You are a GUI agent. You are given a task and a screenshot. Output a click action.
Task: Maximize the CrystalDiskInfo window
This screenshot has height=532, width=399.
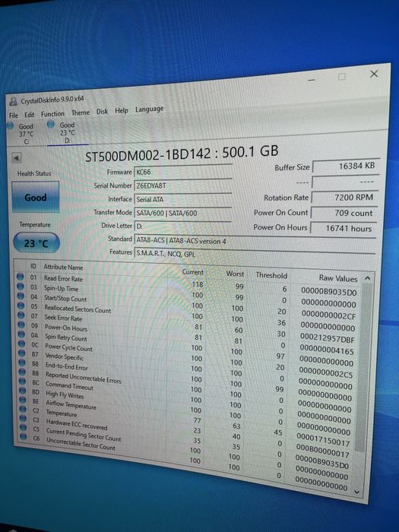tap(342, 77)
